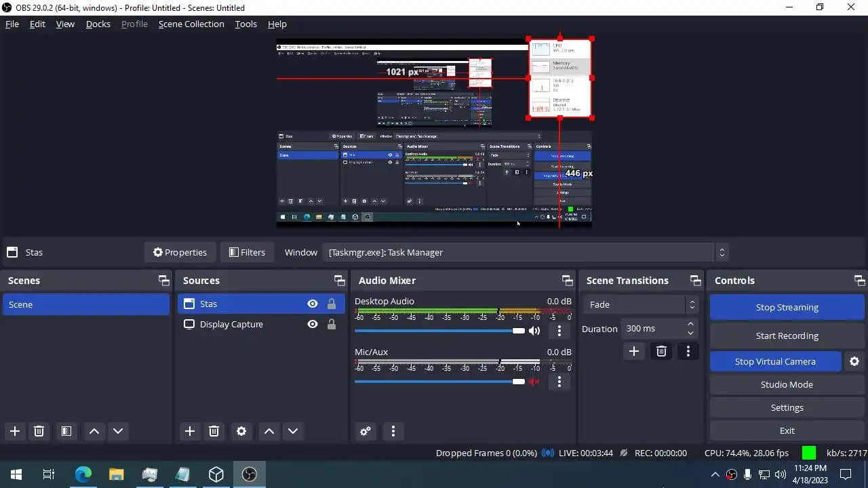Viewport: 868px width, 488px height.
Task: Open File menu
Action: (x=12, y=24)
